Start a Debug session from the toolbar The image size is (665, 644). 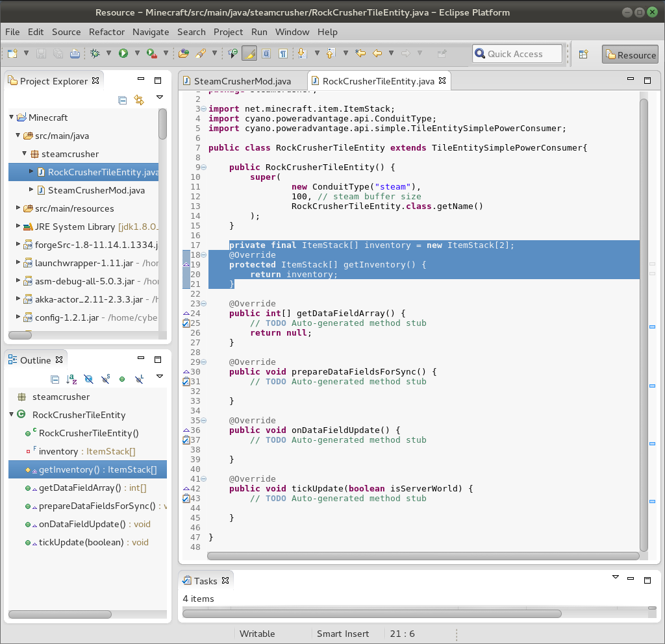pyautogui.click(x=94, y=53)
